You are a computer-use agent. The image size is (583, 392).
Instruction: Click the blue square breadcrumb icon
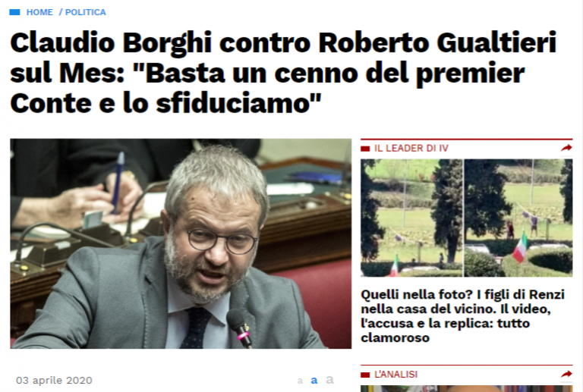tap(14, 12)
